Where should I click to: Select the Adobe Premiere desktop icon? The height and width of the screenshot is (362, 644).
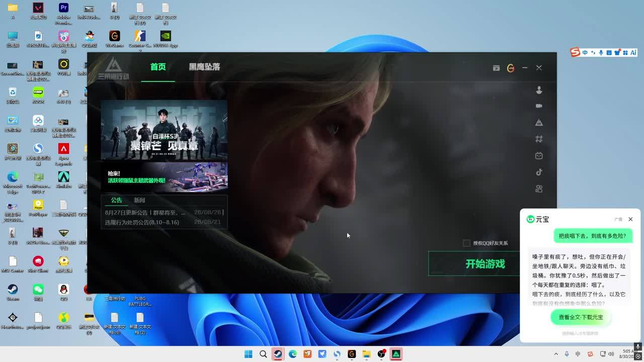[63, 13]
